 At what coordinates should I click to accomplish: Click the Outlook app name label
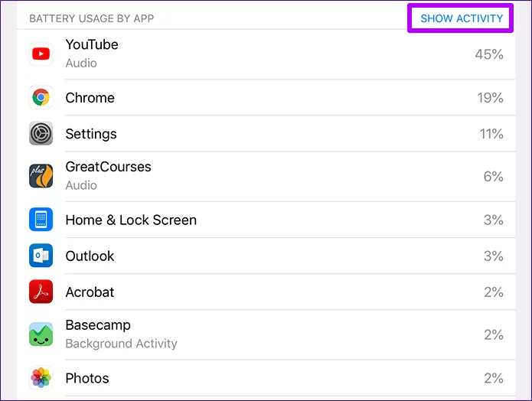pyautogui.click(x=90, y=256)
